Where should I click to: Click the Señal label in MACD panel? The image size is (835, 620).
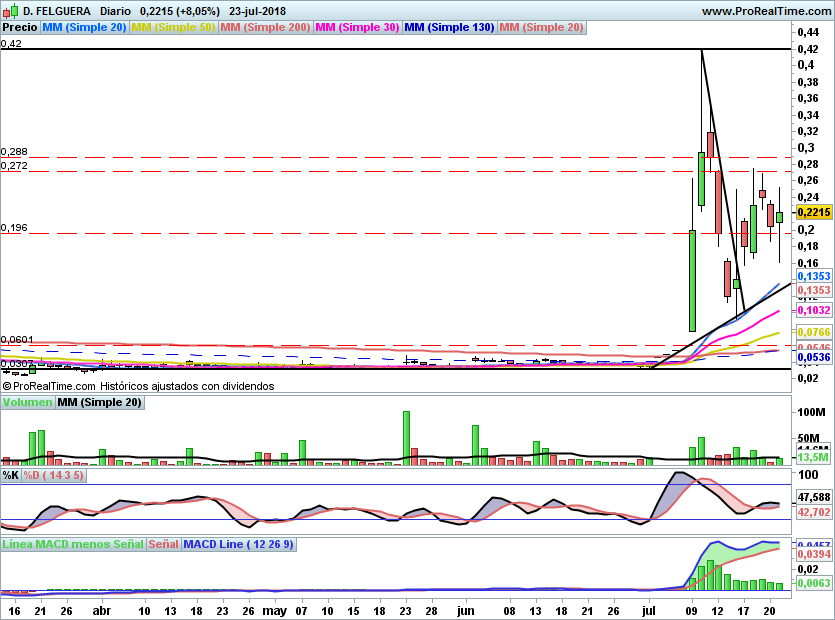coord(164,545)
